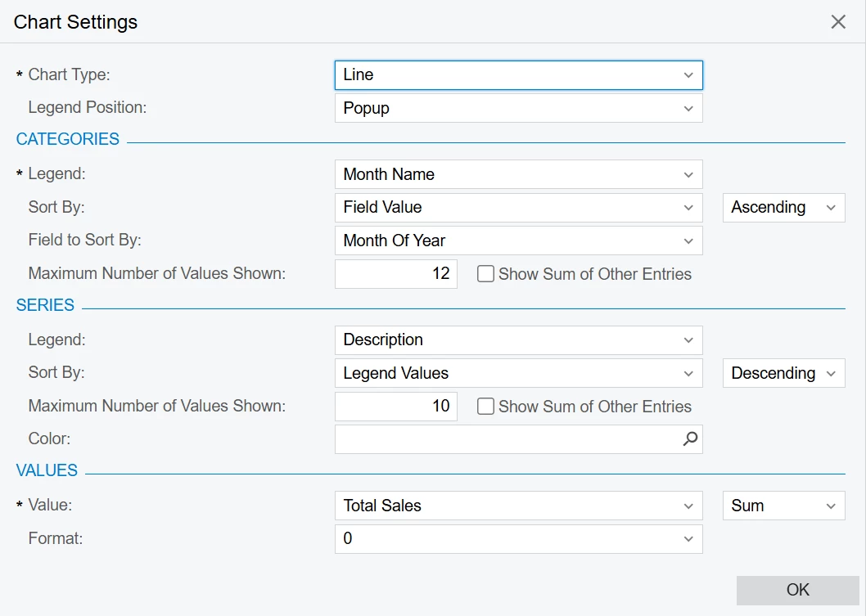Screen dimensions: 866x616
Task: Click the categories maximum values field showing 12
Action: click(x=395, y=274)
